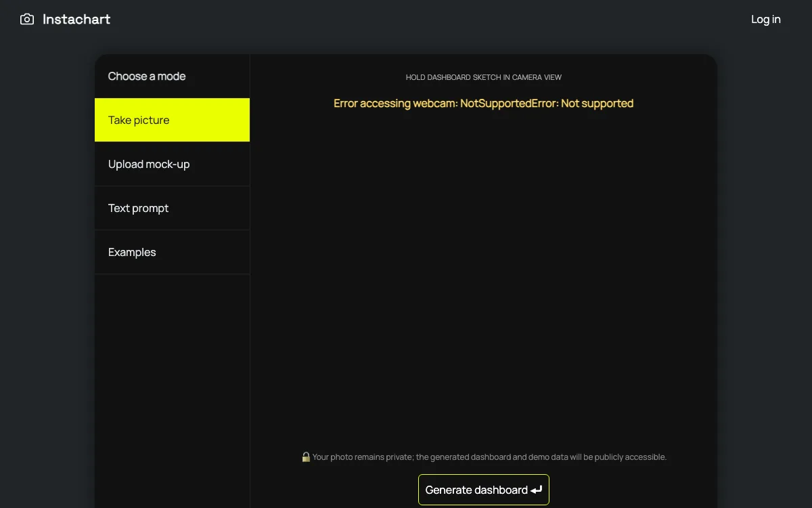Click the lock icon beside privacy notice
Viewport: 812px width, 508px height.
point(306,457)
